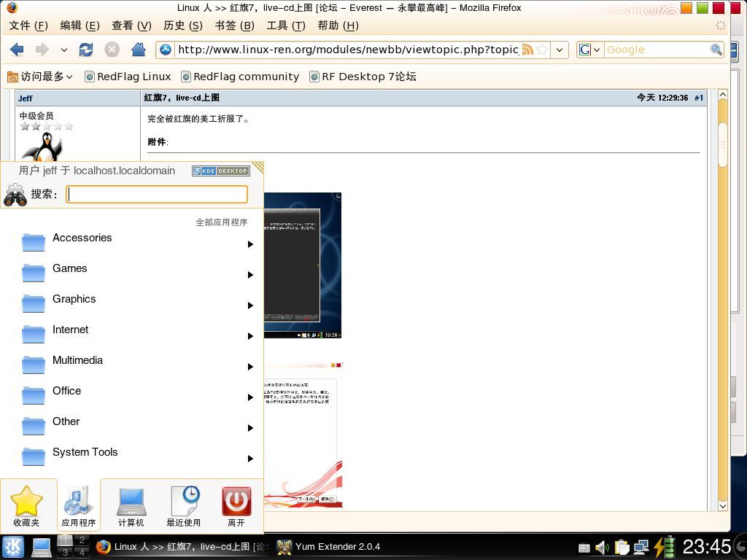The image size is (747, 560).
Task: Open the 访问最多 most visited dropdown
Action: 40,77
